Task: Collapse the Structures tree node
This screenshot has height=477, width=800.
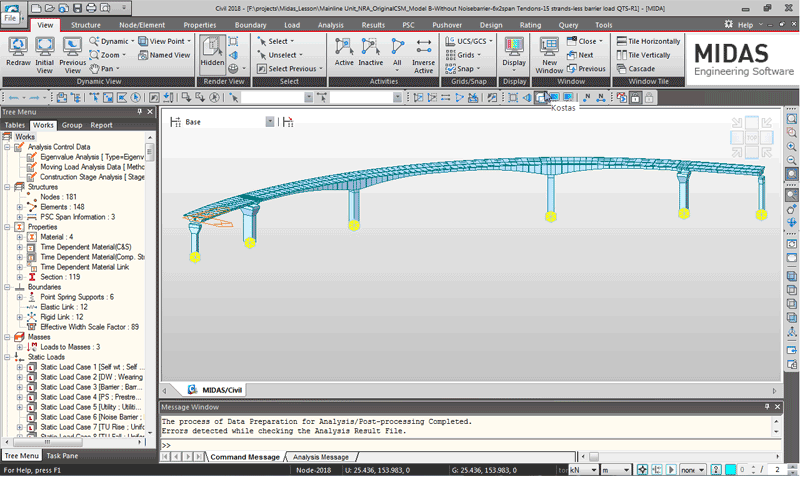Action: point(7,187)
